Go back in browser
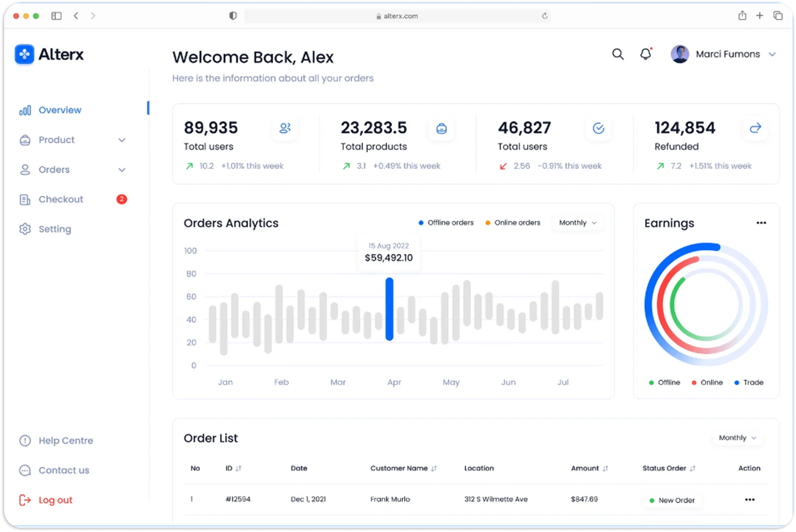Viewport: 796px width, 532px height. point(76,16)
